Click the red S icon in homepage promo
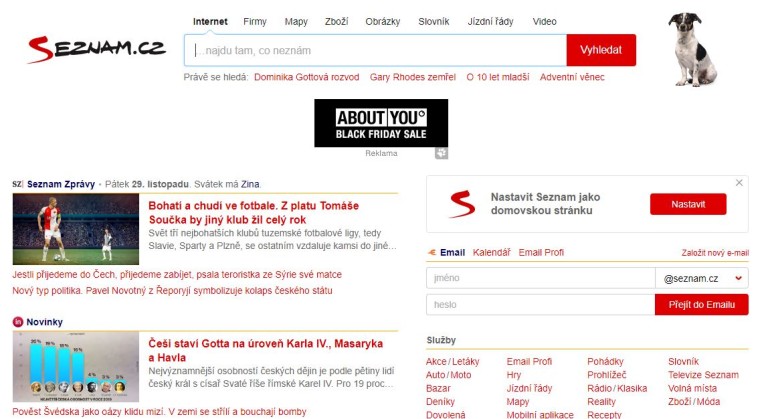 click(462, 204)
